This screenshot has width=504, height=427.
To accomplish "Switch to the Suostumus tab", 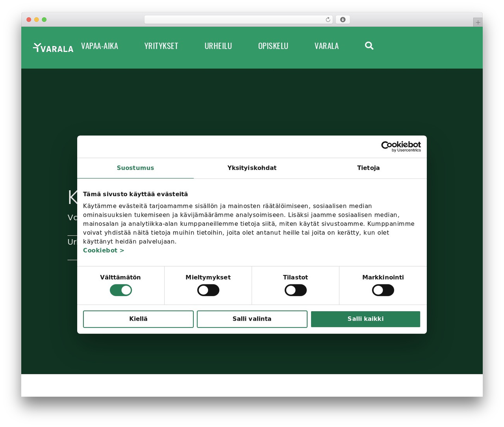I will click(x=135, y=168).
